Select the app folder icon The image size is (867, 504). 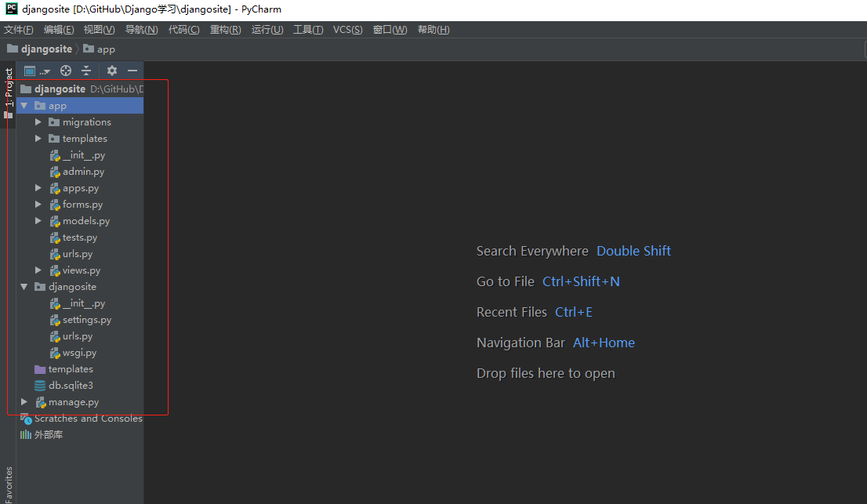(x=40, y=106)
